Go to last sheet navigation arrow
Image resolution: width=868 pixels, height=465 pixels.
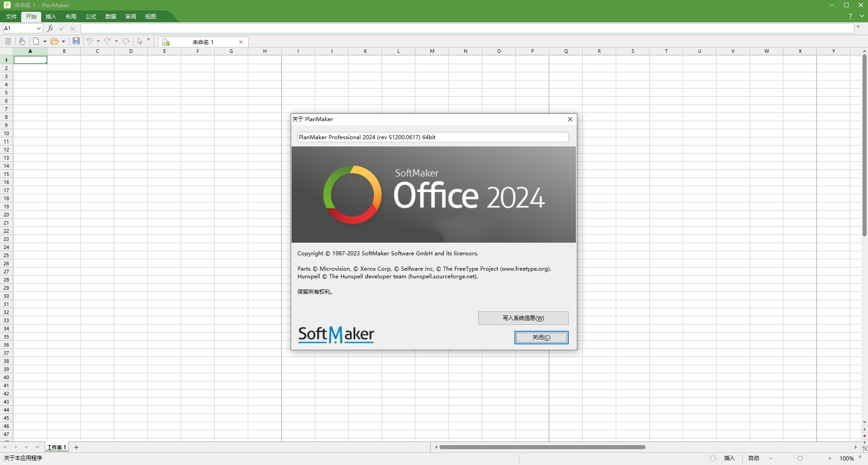(37, 447)
